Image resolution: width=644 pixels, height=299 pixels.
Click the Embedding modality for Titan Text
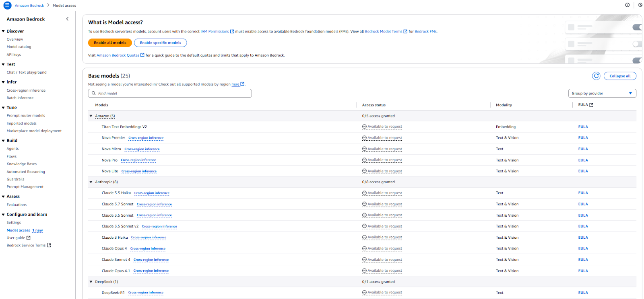(x=506, y=127)
